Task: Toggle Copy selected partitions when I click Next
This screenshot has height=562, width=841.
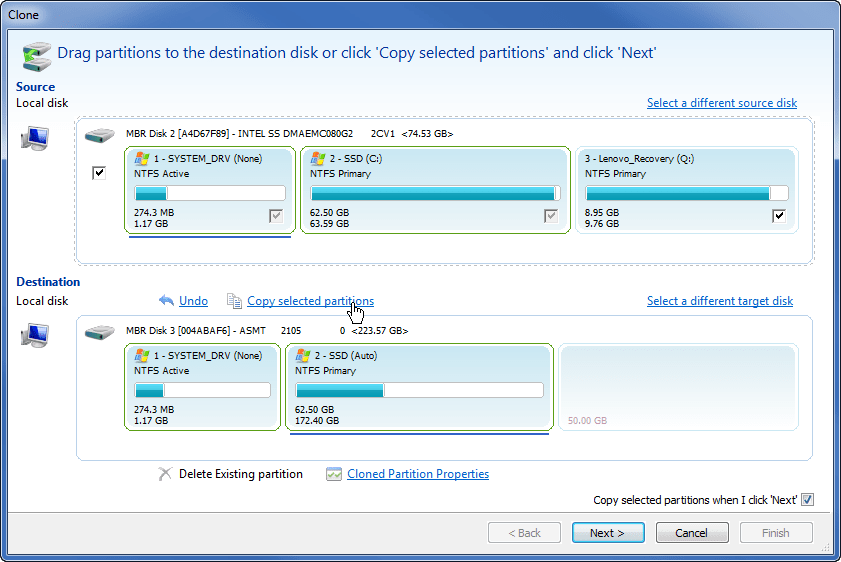Action: tap(807, 500)
